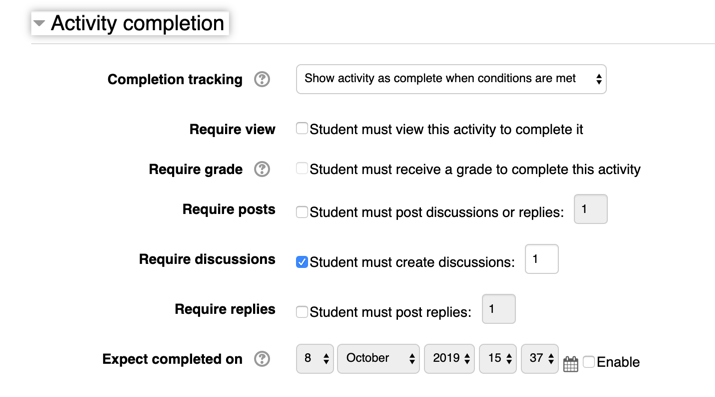Tick the Enable checkbox for expected date
This screenshot has width=715, height=397.
[x=589, y=362]
